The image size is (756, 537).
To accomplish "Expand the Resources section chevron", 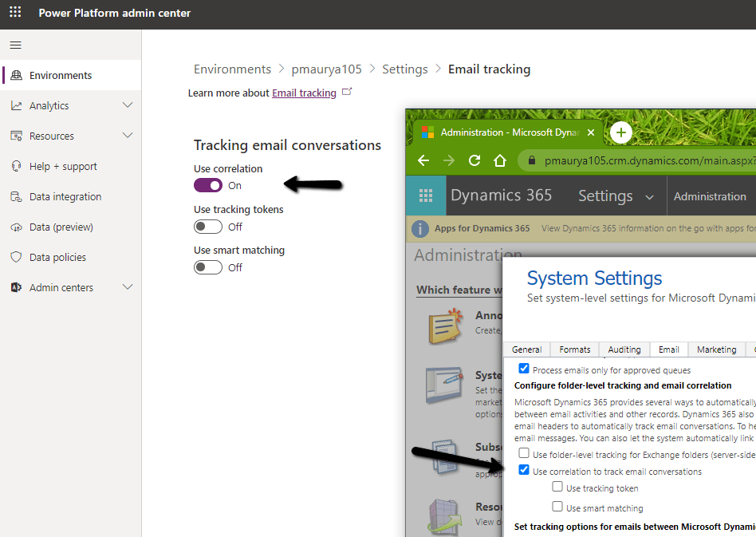I will (x=128, y=136).
